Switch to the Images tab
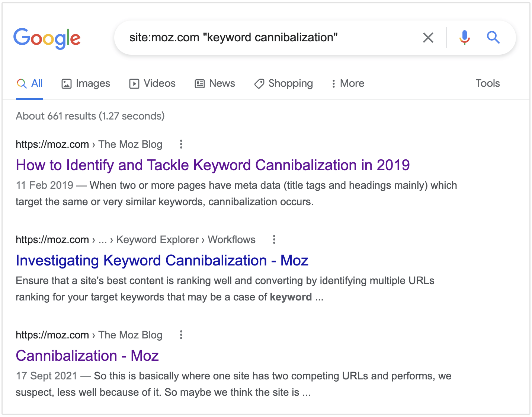Image resolution: width=532 pixels, height=417 pixels. click(x=86, y=83)
